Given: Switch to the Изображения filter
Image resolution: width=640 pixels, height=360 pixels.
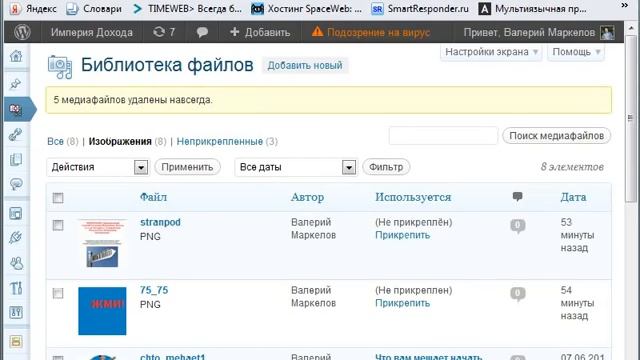Looking at the screenshot, I should pos(120,141).
